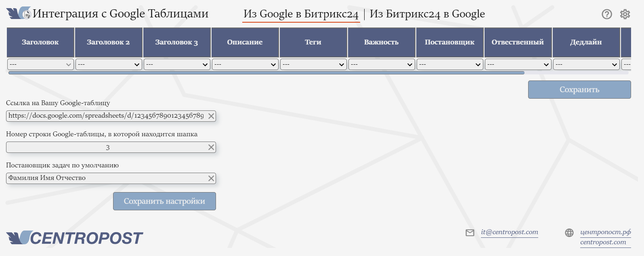Click the Centropost bird logo in header
The height and width of the screenshot is (256, 644).
point(19,13)
